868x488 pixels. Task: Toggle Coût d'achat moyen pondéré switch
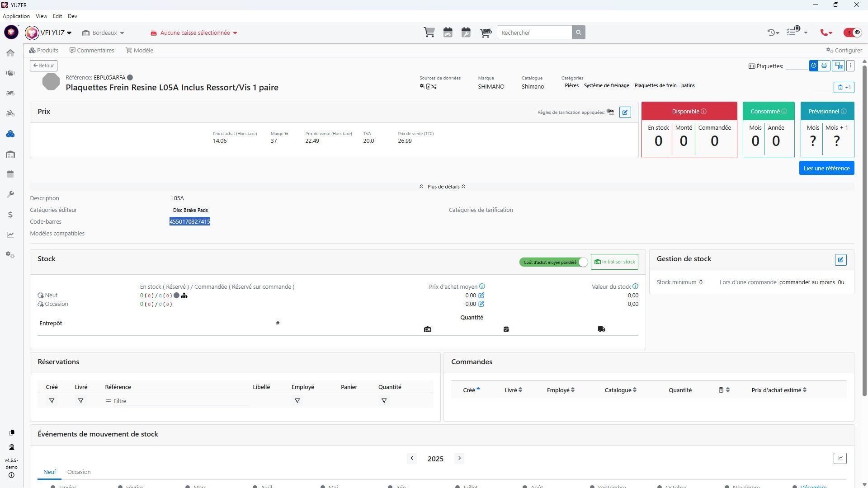coord(553,262)
